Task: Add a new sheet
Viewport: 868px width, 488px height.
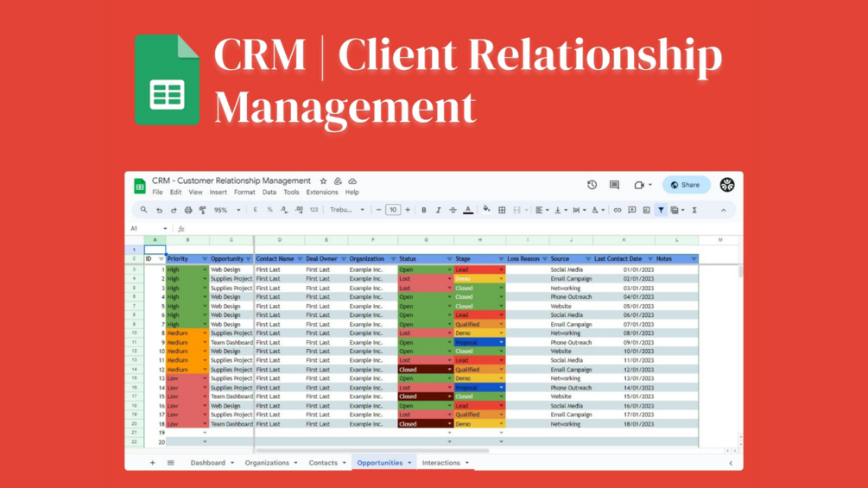Action: 152,463
